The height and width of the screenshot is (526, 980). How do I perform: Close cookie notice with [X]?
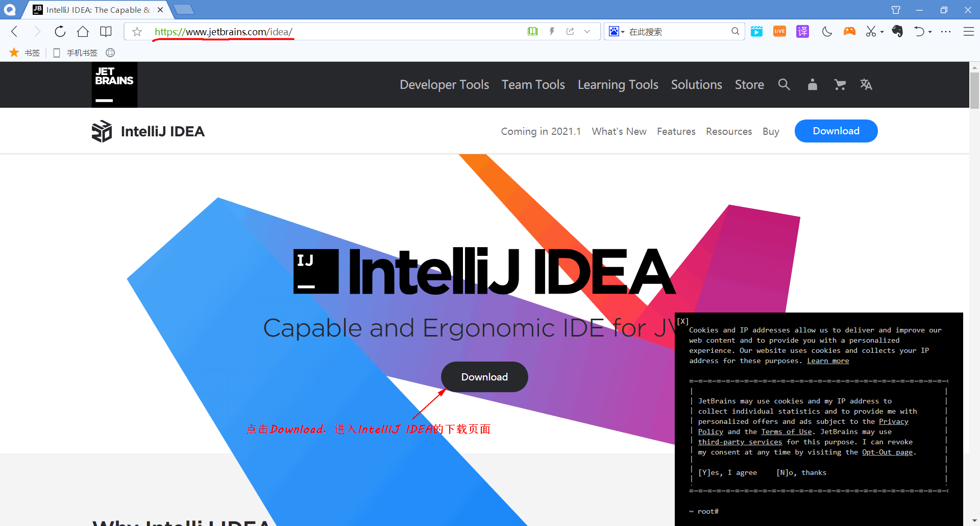pos(683,321)
